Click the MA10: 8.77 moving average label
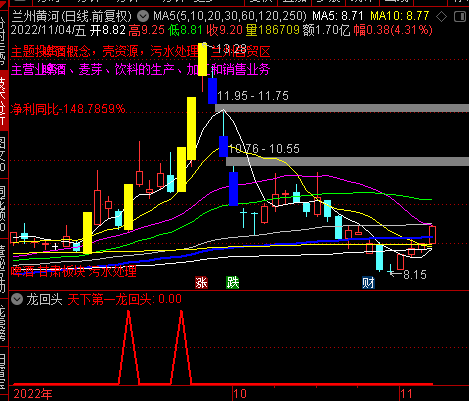 pyautogui.click(x=399, y=16)
